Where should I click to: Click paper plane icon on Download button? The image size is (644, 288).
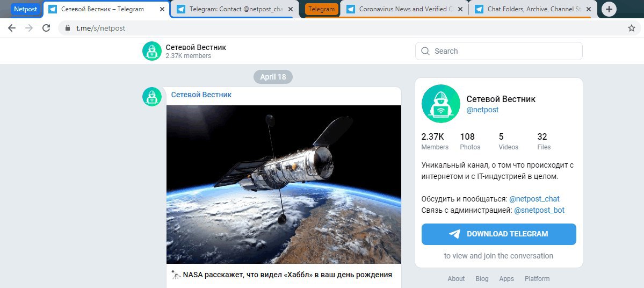[x=454, y=234]
